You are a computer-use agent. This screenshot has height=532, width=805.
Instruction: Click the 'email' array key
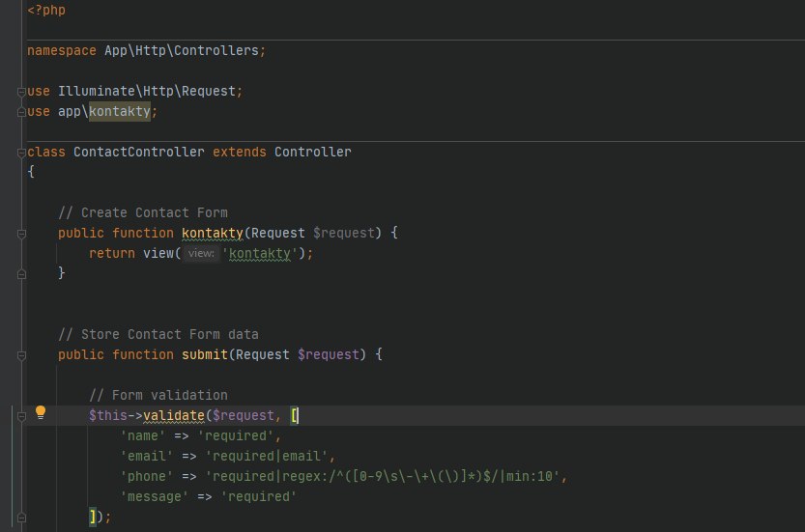click(x=146, y=456)
